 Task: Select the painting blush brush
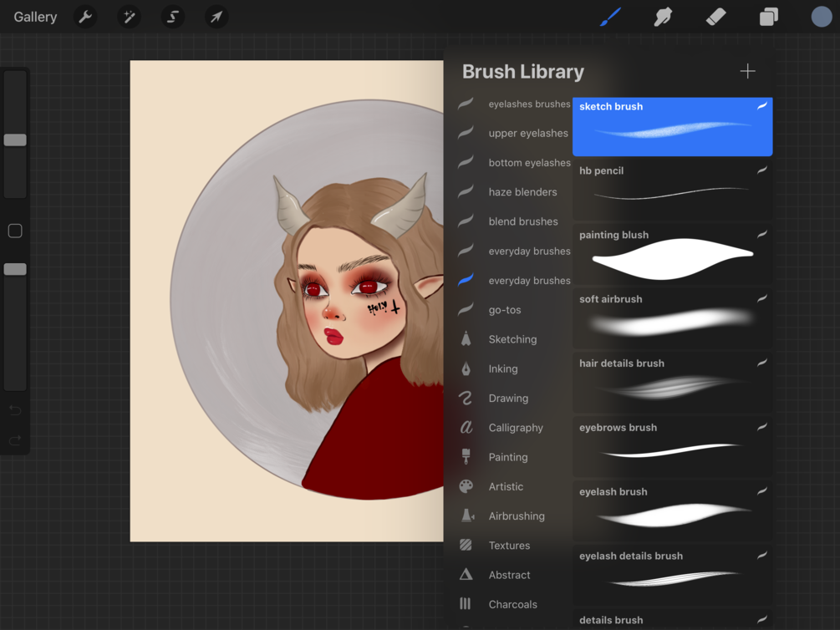(x=672, y=255)
